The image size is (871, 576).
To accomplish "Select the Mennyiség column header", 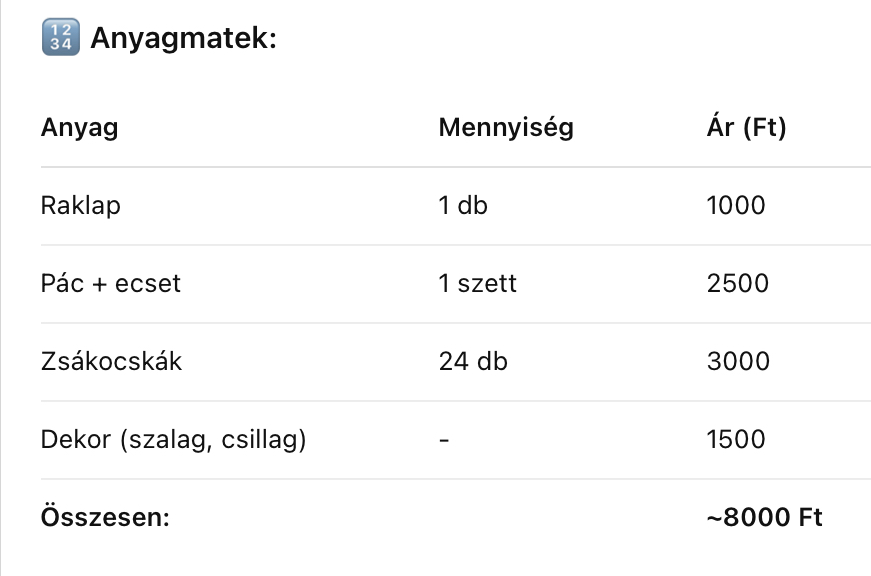I will [x=506, y=128].
